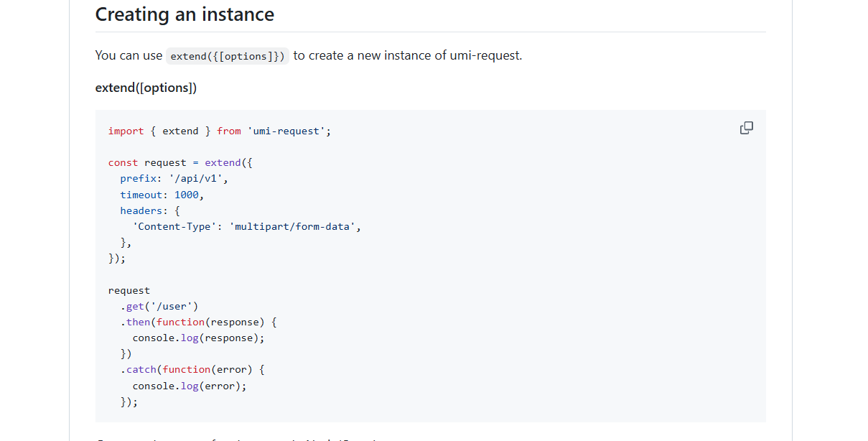Click the 'Content-Type' multipart/form-data line
Screen dimensions: 868x441
[x=247, y=226]
